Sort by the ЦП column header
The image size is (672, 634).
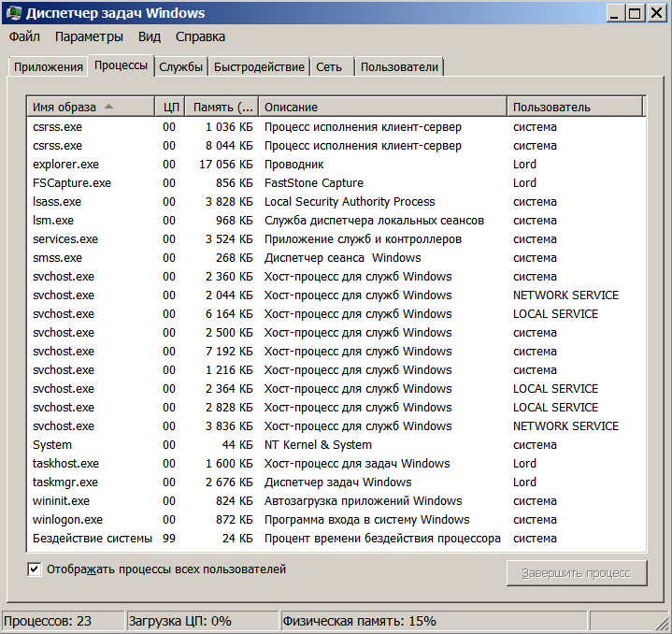(170, 108)
